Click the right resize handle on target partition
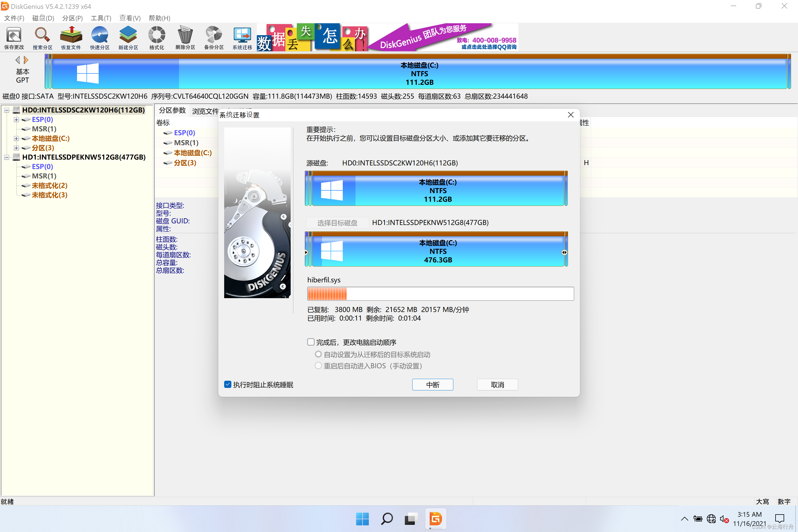This screenshot has width=798, height=532. click(x=564, y=252)
